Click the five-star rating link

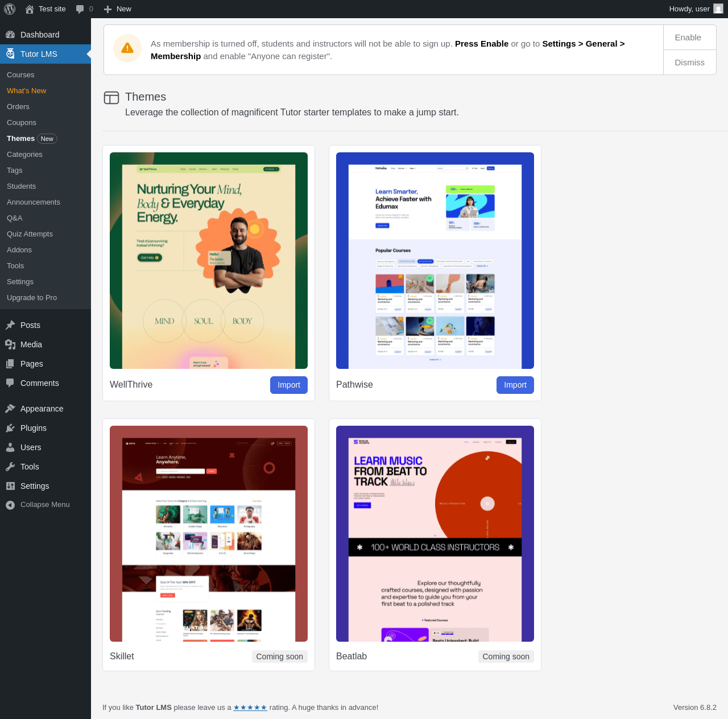(250, 708)
